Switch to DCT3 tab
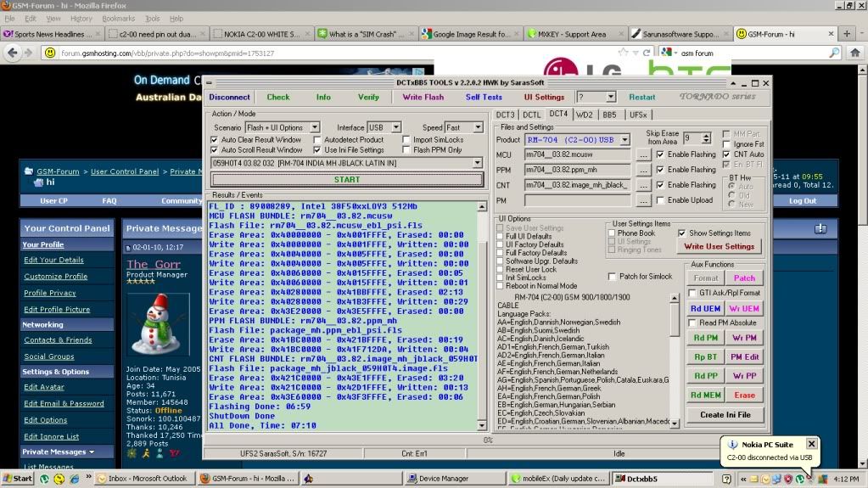Viewport: 868px width, 488px height. (505, 115)
